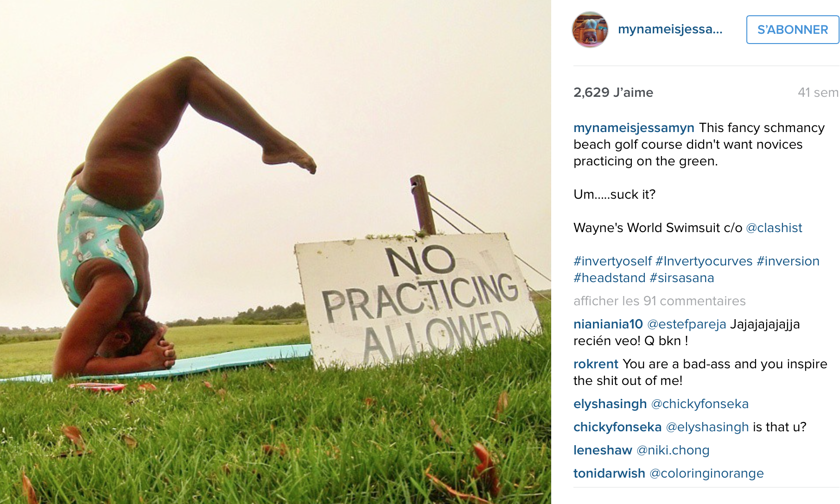
Task: Click the S'ABONNER follow button
Action: click(792, 30)
